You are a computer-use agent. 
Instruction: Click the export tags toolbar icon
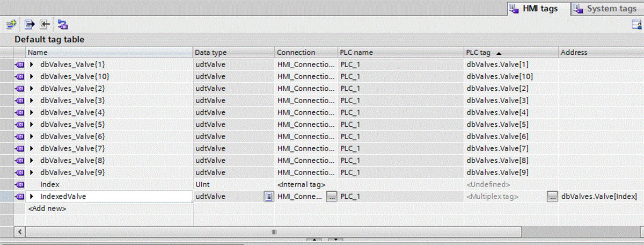(30, 24)
